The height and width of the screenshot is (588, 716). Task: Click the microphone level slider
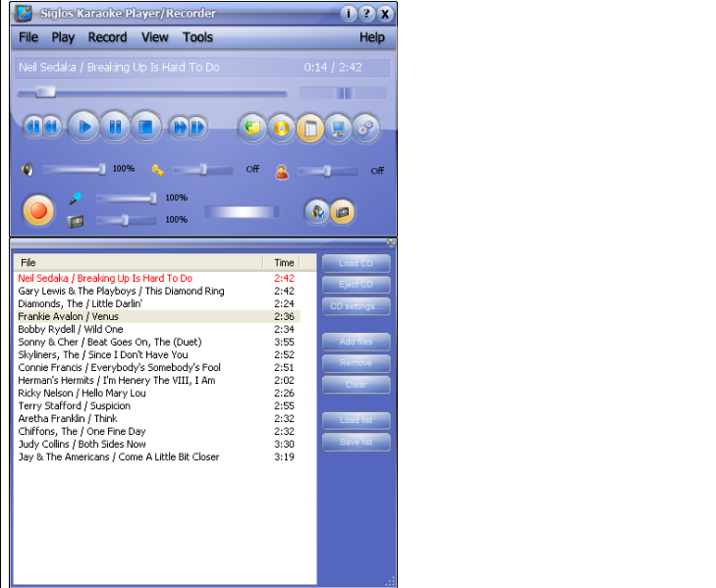(126, 197)
